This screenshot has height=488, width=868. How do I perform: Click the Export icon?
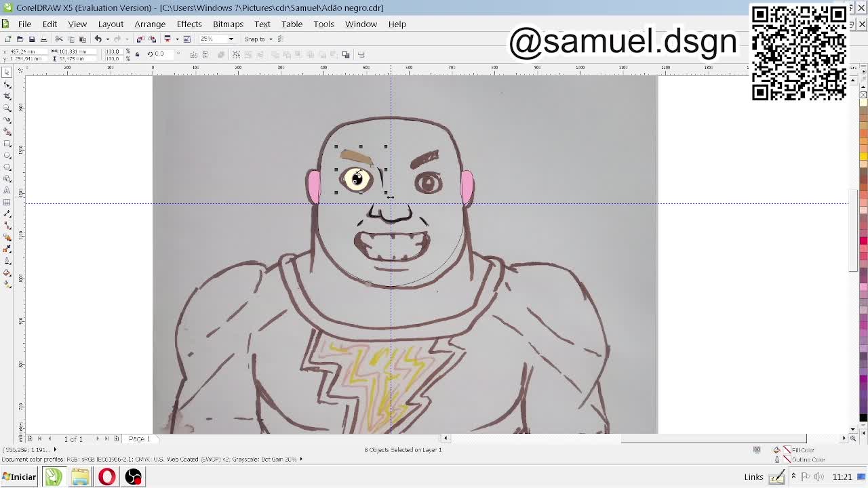coord(152,39)
